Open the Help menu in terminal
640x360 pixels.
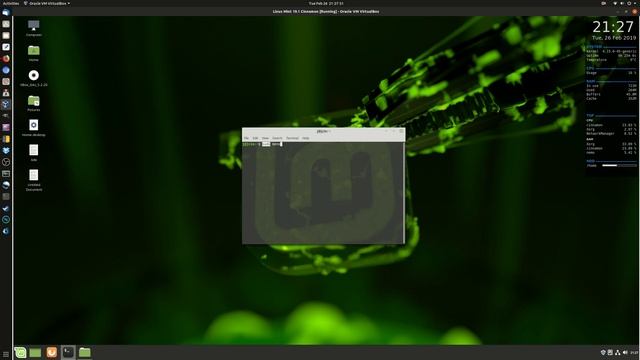[305, 138]
